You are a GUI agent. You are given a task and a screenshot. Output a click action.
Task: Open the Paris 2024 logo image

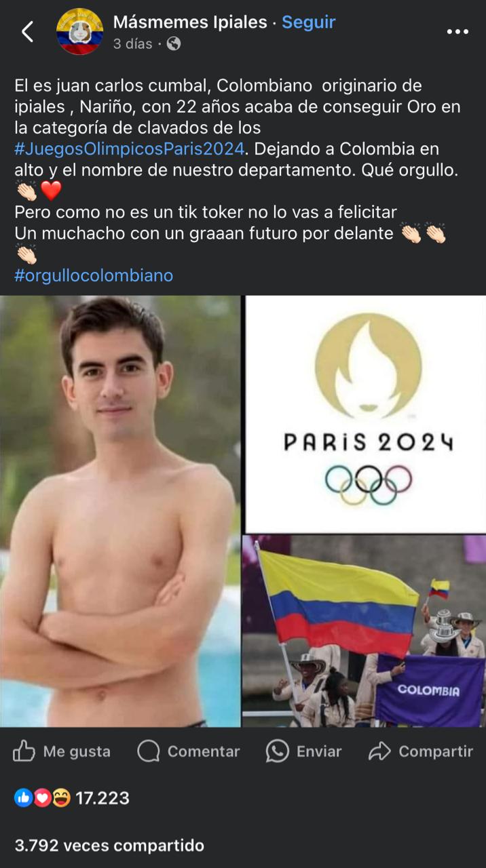[x=365, y=414]
